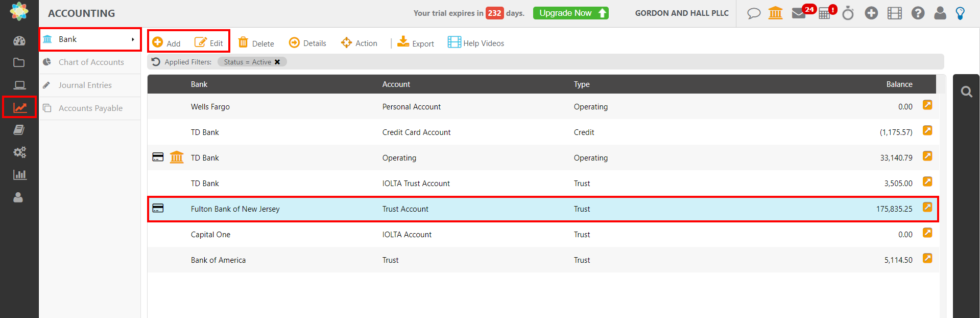Sort by Type column header
Screen dimensions: 980x318
(x=582, y=84)
